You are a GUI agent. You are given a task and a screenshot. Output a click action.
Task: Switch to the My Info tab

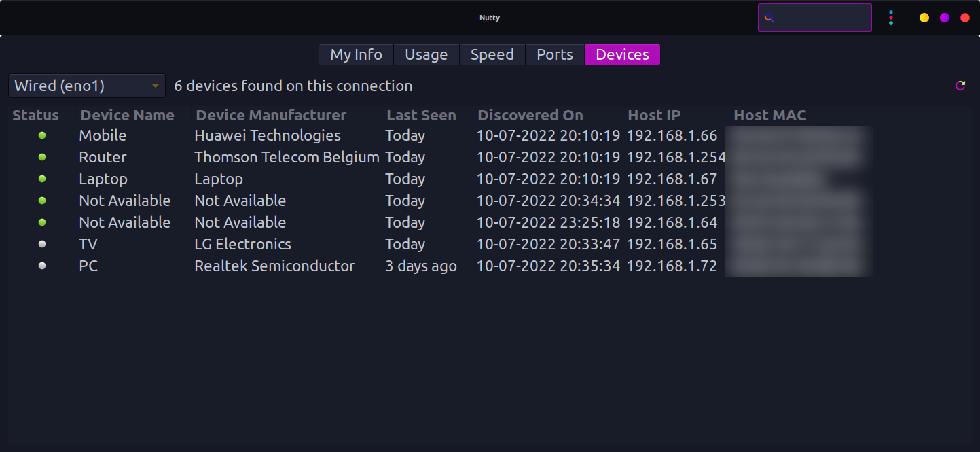point(357,54)
